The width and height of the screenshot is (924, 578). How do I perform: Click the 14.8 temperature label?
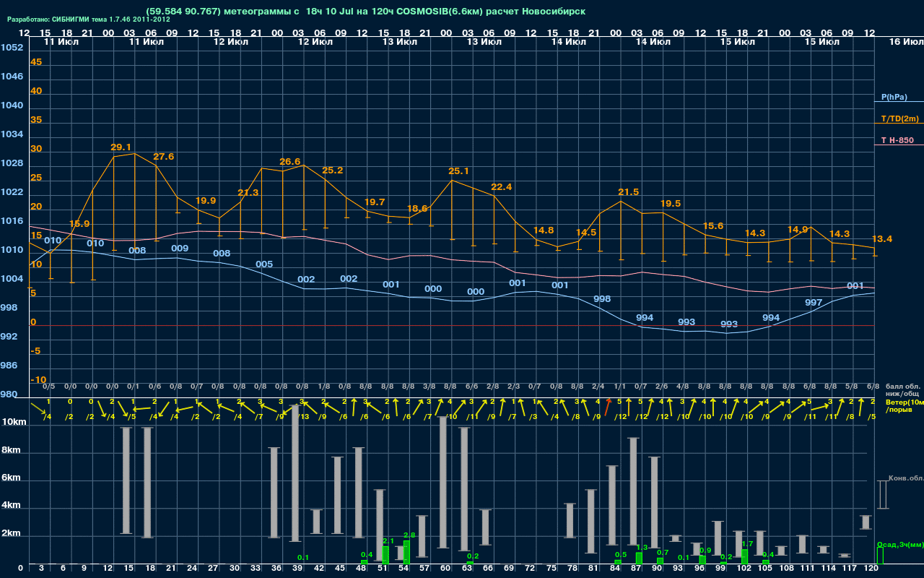pyautogui.click(x=544, y=230)
